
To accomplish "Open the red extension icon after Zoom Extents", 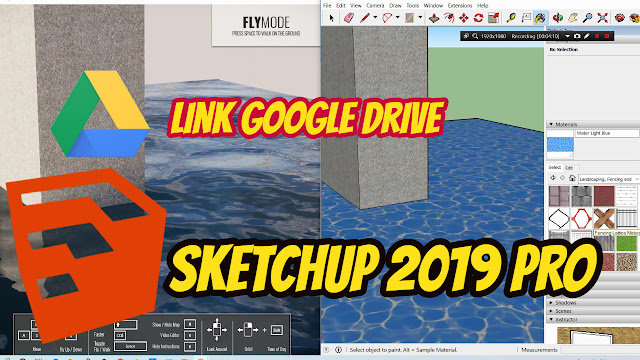I will (620, 18).
